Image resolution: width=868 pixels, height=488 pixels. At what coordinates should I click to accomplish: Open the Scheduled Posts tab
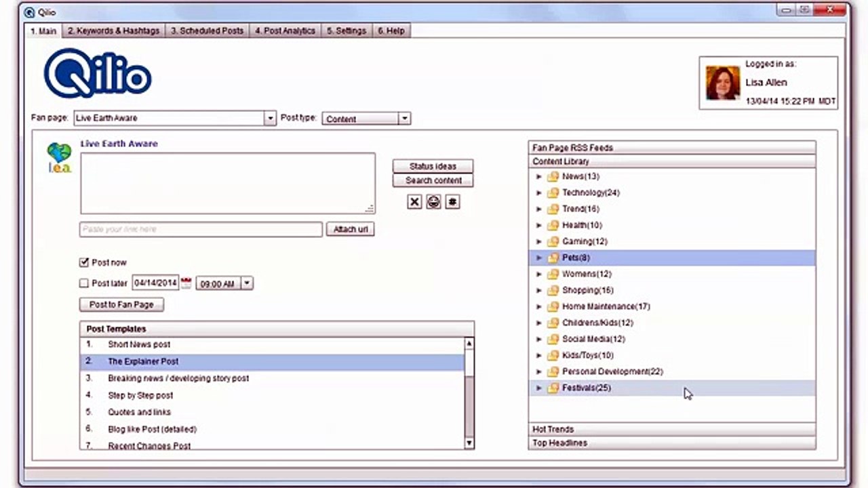(207, 30)
